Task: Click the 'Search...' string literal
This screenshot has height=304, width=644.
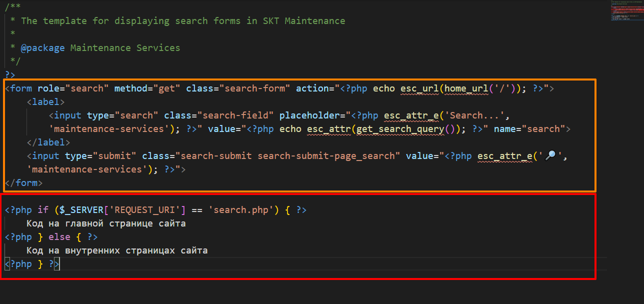Action: click(x=474, y=115)
